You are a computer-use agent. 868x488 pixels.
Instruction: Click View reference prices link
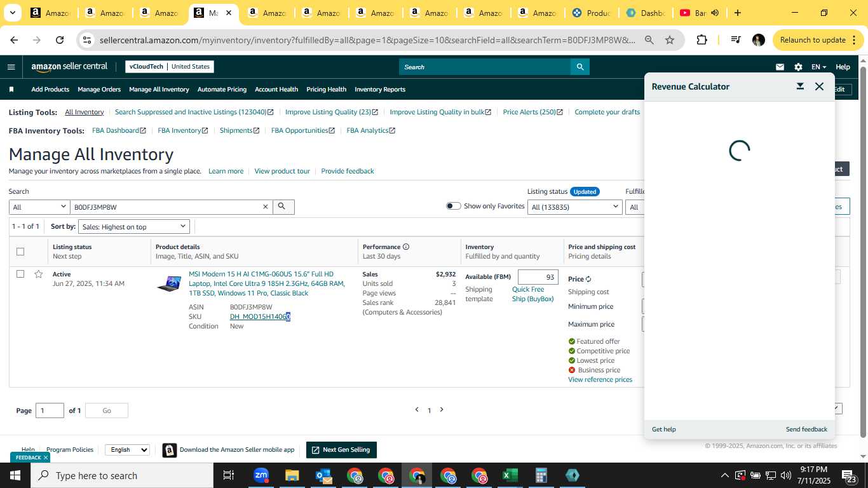pos(600,379)
